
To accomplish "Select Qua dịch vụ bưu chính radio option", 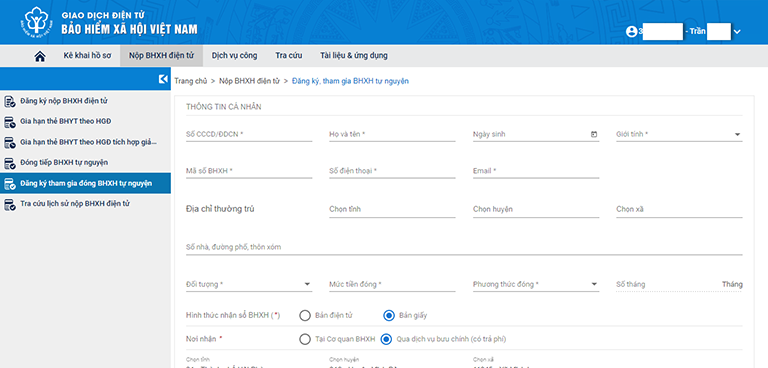I will (386, 339).
